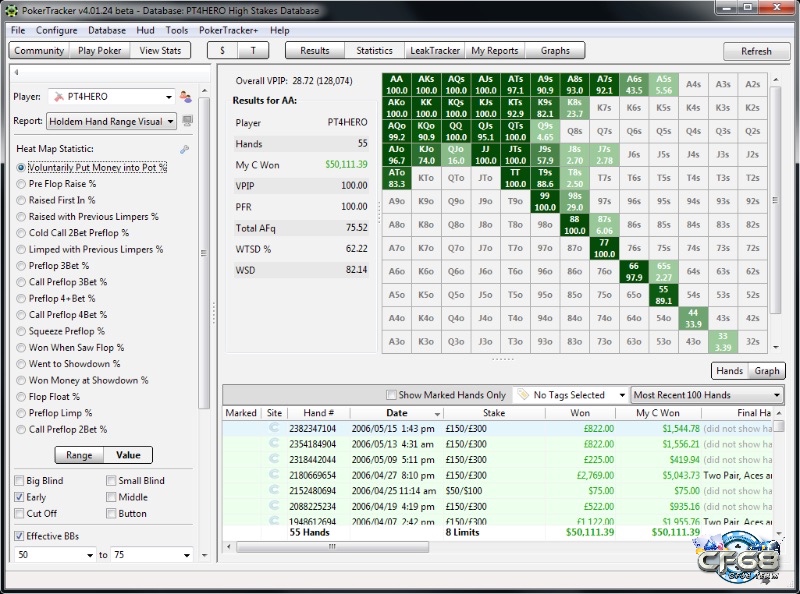Open the No Tags Selected dropdown
Viewport: 800px width, 594px height.
tap(570, 395)
